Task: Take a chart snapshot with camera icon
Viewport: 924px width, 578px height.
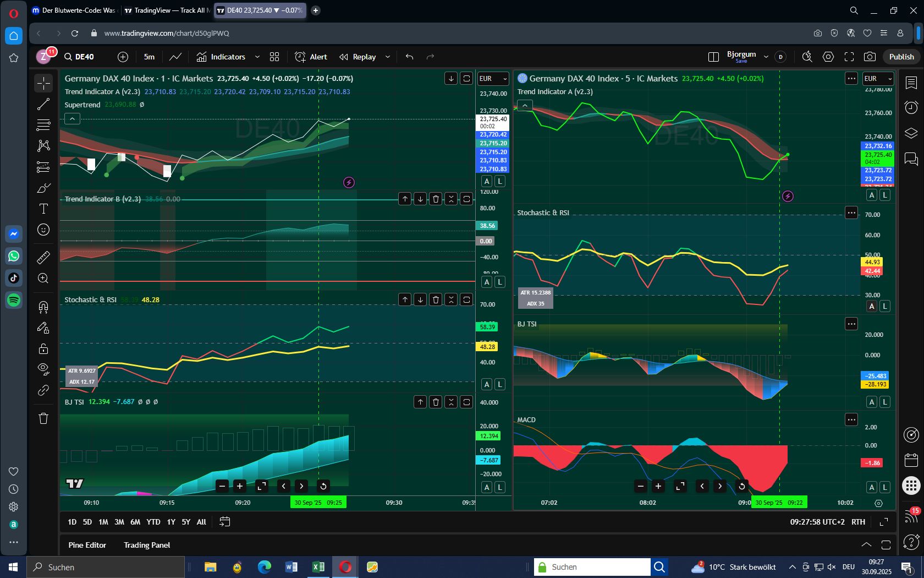Action: click(x=870, y=57)
